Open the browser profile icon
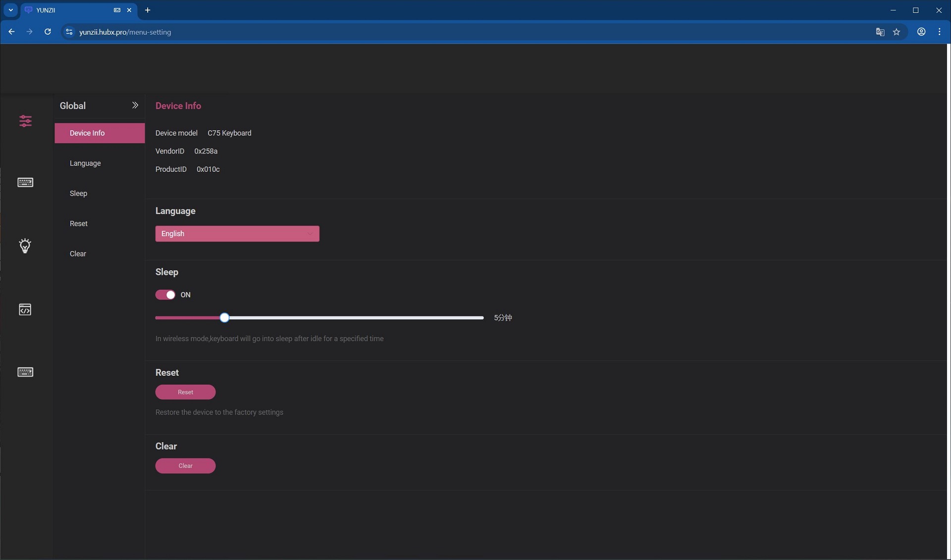This screenshot has width=951, height=560. [921, 32]
